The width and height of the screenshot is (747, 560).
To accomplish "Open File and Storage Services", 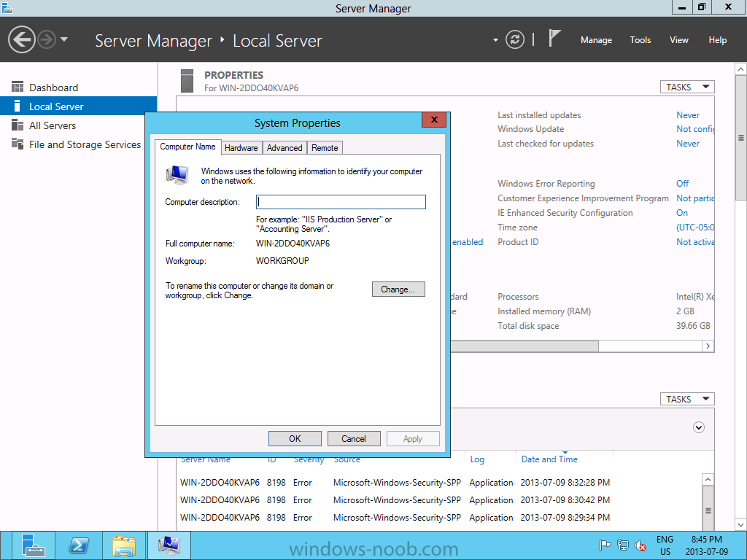I will tap(79, 144).
